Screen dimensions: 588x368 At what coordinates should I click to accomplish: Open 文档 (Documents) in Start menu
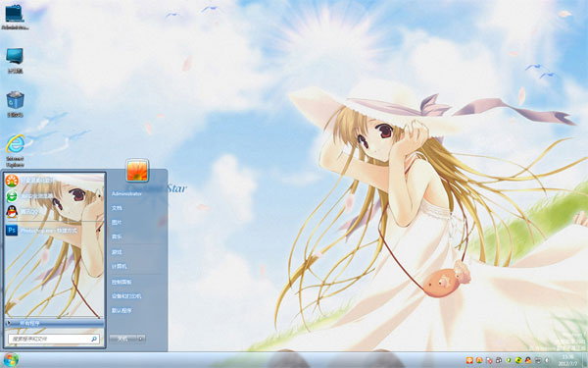(x=117, y=208)
